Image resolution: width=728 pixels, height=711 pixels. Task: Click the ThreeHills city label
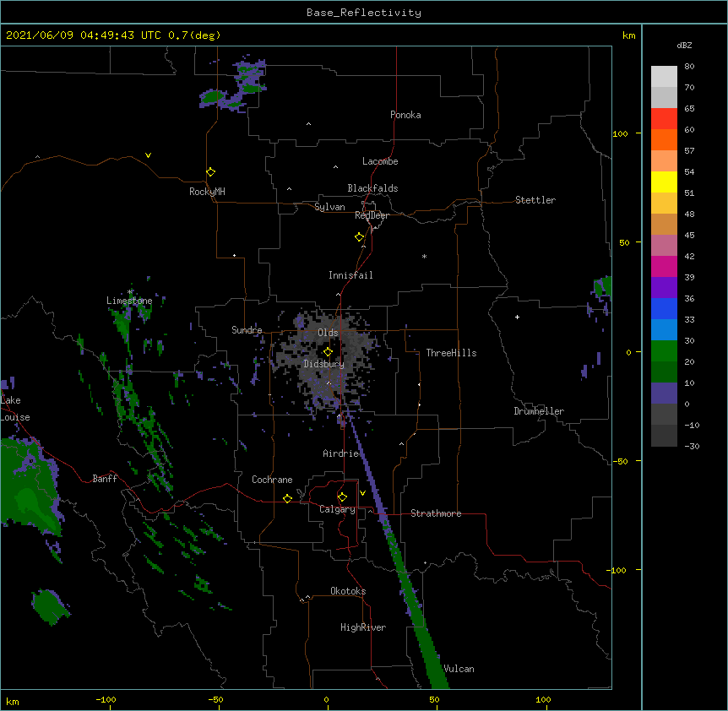pyautogui.click(x=451, y=353)
